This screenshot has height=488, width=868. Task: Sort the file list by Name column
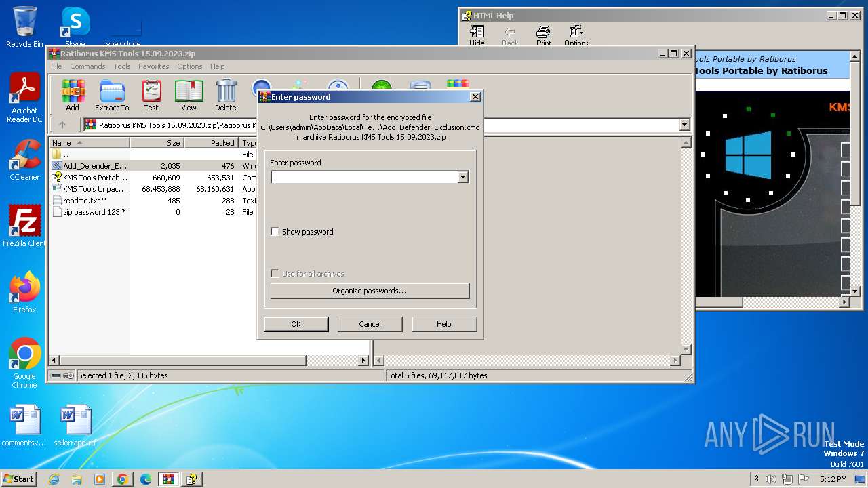[x=90, y=143]
